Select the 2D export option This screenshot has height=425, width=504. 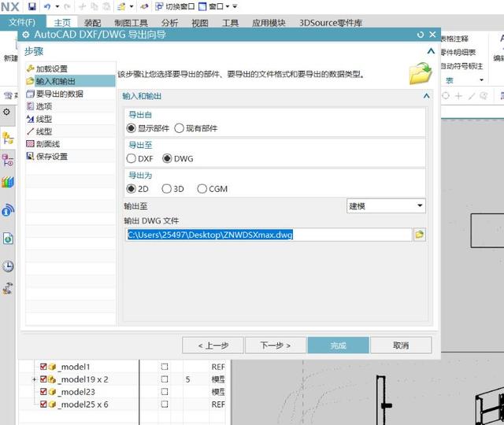click(x=132, y=189)
